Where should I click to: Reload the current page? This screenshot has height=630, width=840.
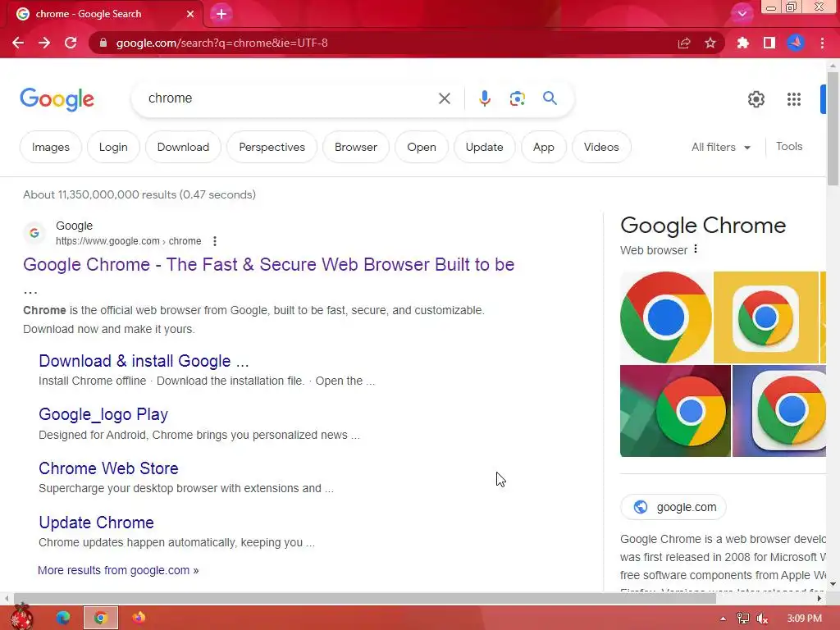[71, 43]
